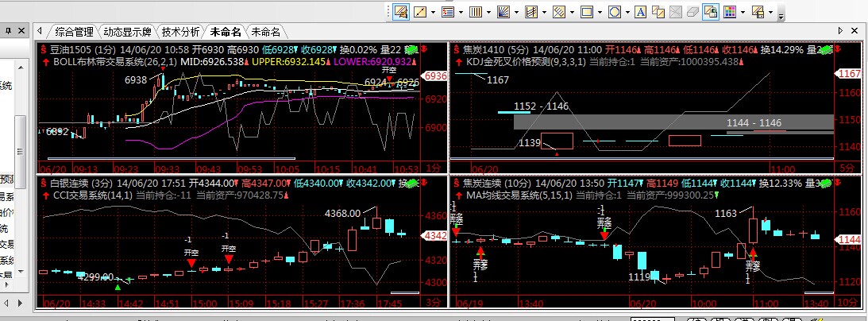Viewport: 868px width, 321px height.
Task: Click the text annotation 'A' tool
Action: click(639, 12)
